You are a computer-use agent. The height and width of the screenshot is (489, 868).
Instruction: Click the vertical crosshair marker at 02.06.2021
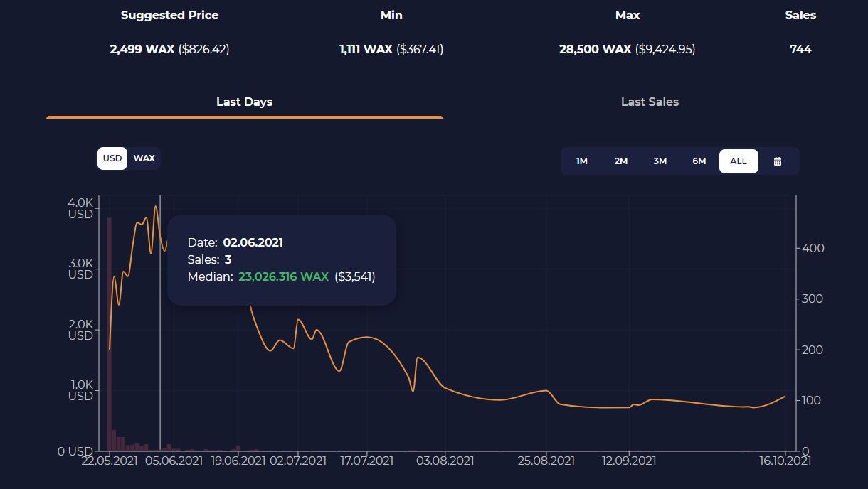160,323
